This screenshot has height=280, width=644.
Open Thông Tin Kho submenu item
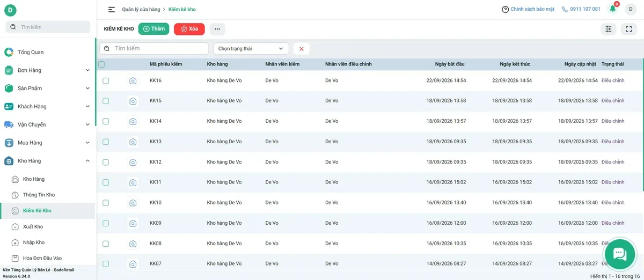47,195
